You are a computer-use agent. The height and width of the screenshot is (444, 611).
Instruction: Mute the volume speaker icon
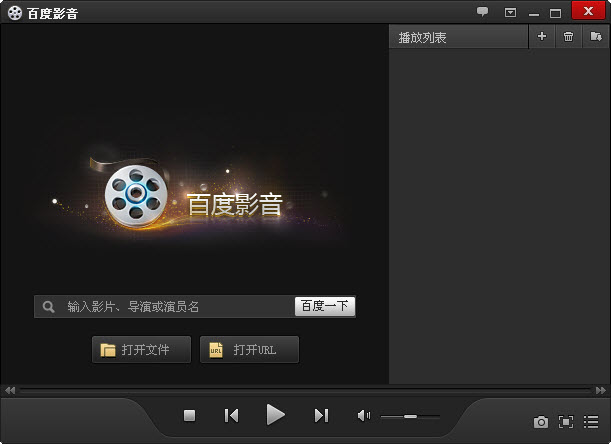tap(364, 415)
